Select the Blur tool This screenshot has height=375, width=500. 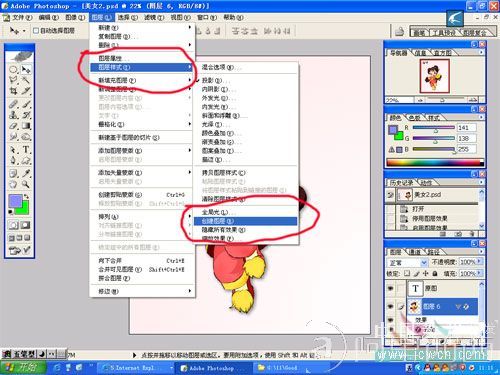tap(13, 137)
